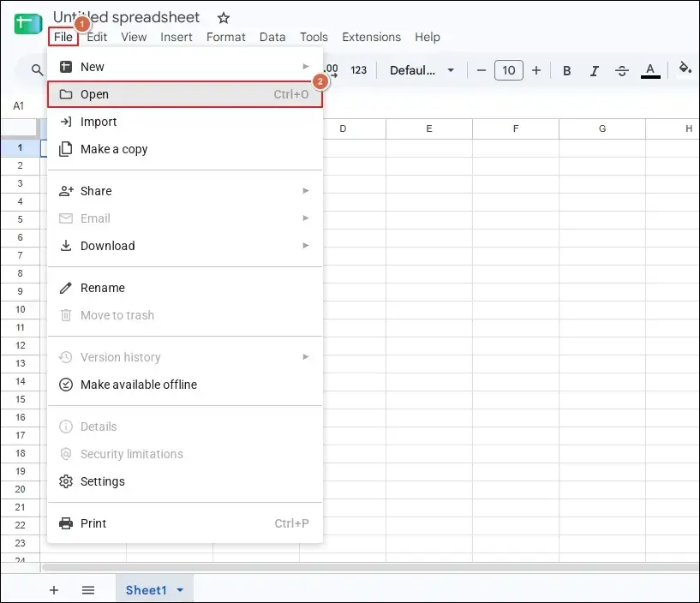Star the Untitled spreadsheet

(x=224, y=18)
